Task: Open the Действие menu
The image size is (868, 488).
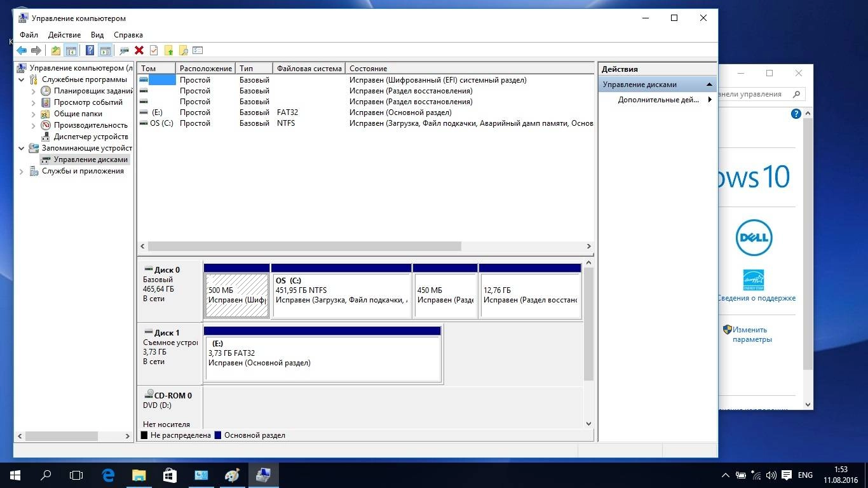Action: tap(64, 35)
